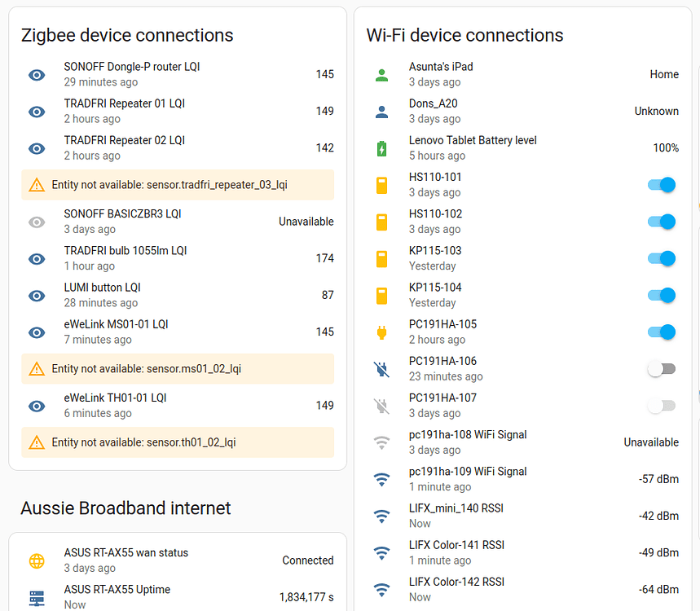
Task: Click the blue person icon for Dons_A20
Action: pos(381,112)
